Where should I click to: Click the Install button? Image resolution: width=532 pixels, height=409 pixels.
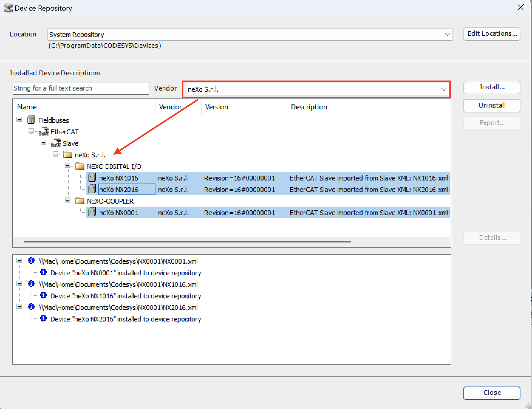pos(492,87)
